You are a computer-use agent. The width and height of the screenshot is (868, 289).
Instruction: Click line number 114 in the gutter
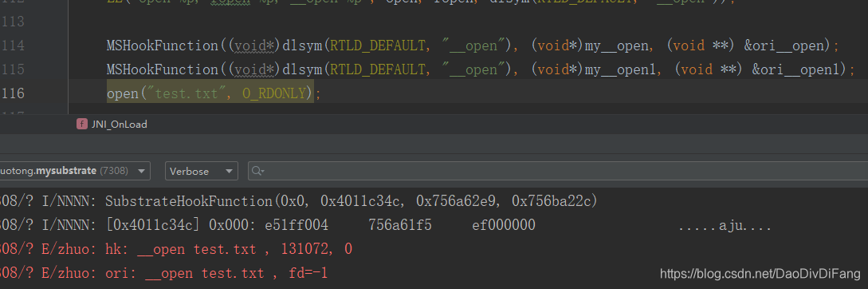[x=13, y=46]
